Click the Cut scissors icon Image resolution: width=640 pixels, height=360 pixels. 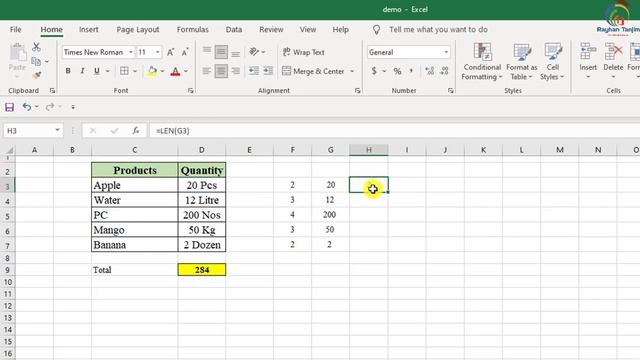36,47
